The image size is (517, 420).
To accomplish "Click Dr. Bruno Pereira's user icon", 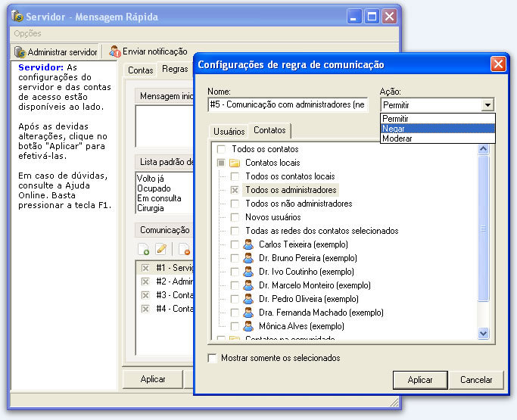I will tap(248, 258).
